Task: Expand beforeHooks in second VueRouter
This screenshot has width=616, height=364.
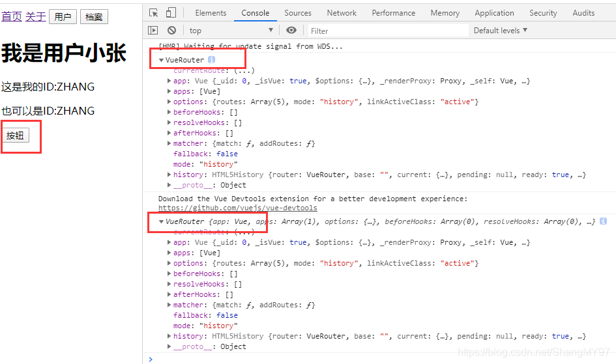Action: click(x=169, y=273)
